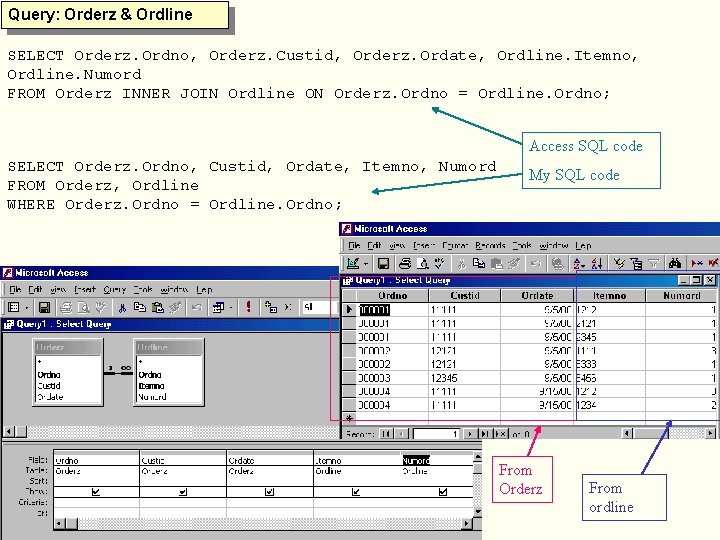The width and height of the screenshot is (720, 540).
Task: Go to last record navigation button
Action: [x=484, y=433]
